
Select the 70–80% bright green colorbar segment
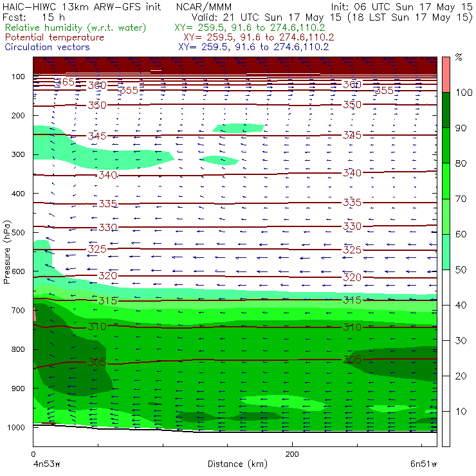[446, 181]
